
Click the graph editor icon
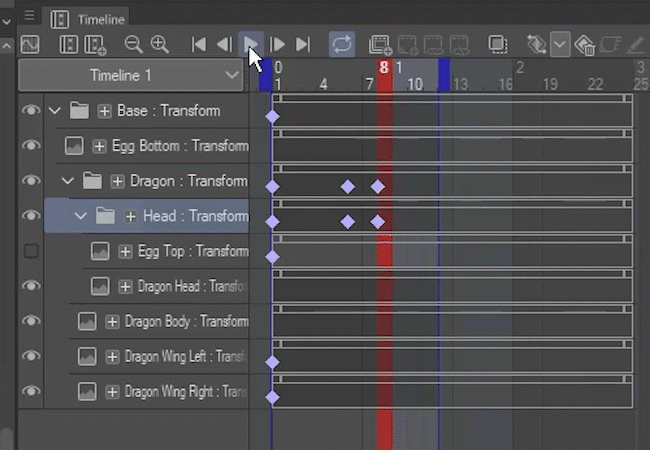pos(29,44)
